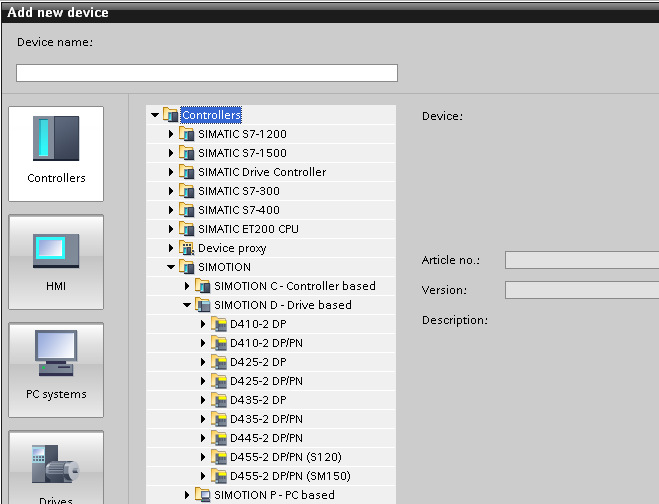
Task: Select the Controllers category button
Action: click(x=56, y=151)
